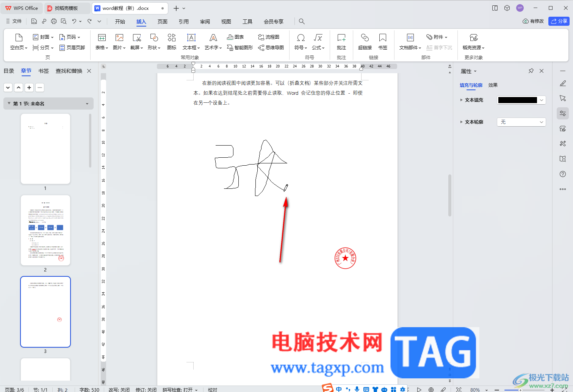Insert a chart (图表)

pyautogui.click(x=235, y=37)
